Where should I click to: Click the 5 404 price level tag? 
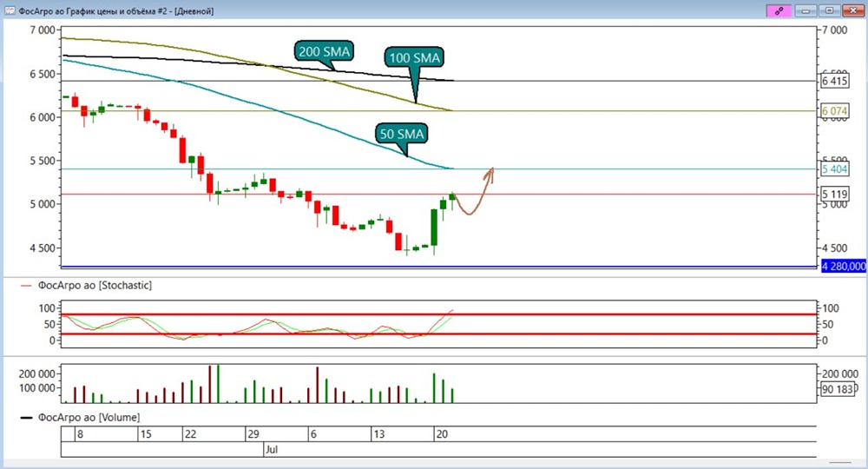[x=834, y=168]
